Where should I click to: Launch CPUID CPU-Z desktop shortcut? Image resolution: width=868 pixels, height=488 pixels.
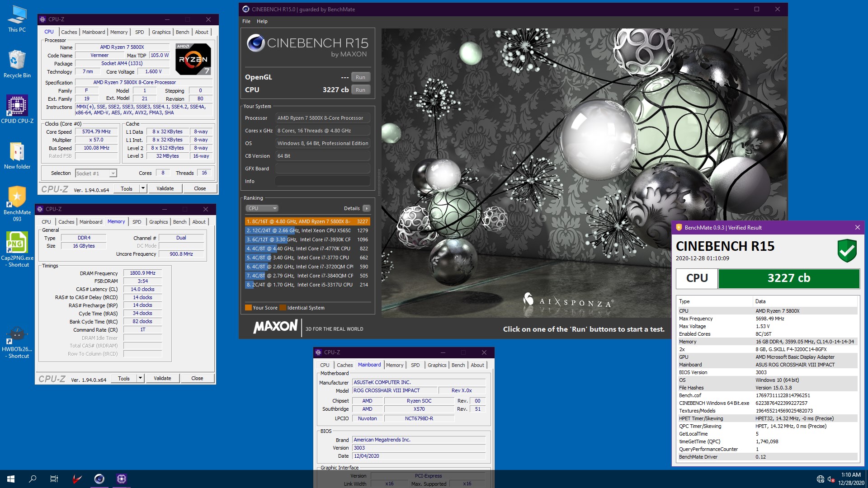[x=17, y=109]
